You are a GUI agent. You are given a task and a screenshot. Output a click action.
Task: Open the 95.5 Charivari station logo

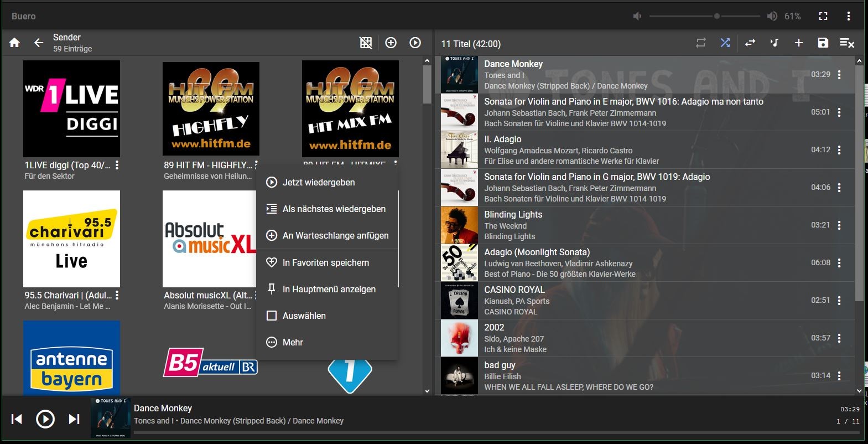tap(71, 239)
